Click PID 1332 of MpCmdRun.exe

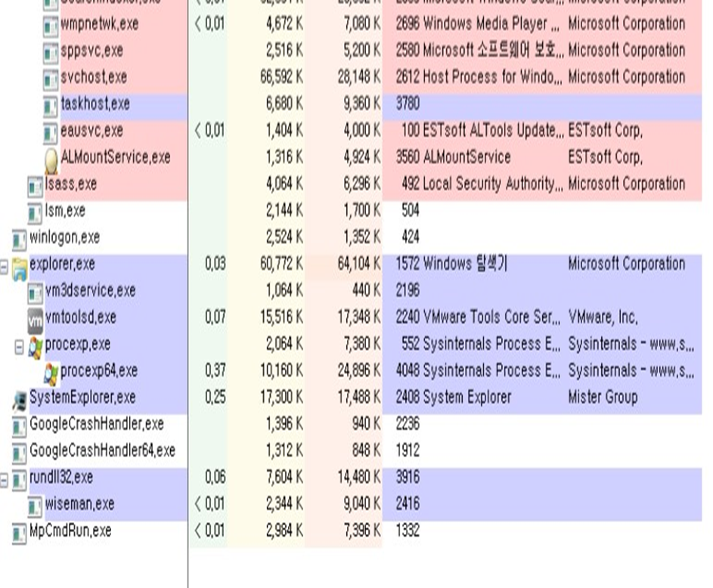coord(408,531)
